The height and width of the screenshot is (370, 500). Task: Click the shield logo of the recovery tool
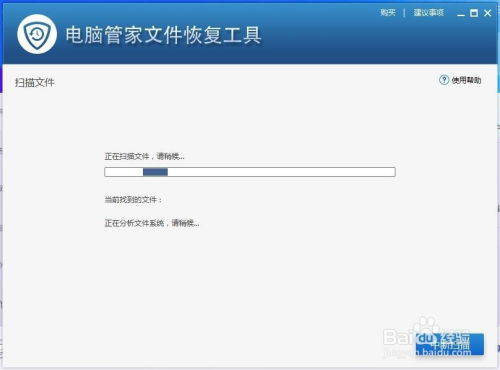[37, 34]
